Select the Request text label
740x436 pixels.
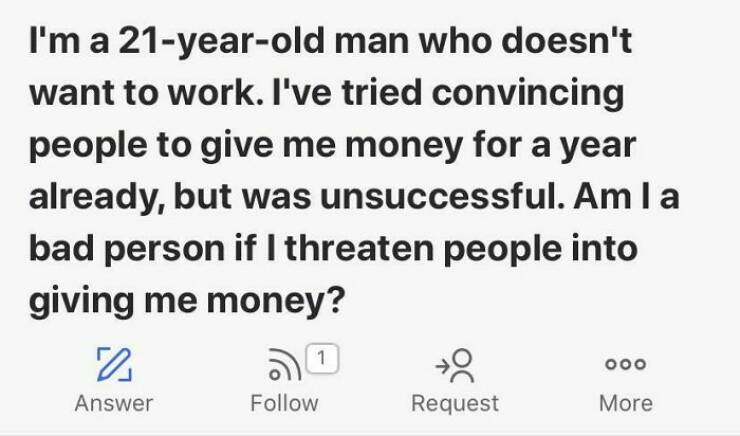tap(455, 403)
